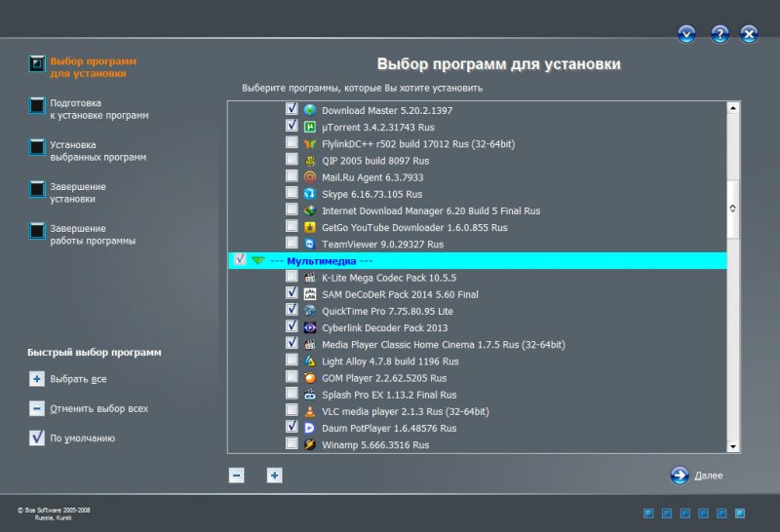Click the Media Player Classic icon
The width and height of the screenshot is (780, 532).
pyautogui.click(x=309, y=345)
